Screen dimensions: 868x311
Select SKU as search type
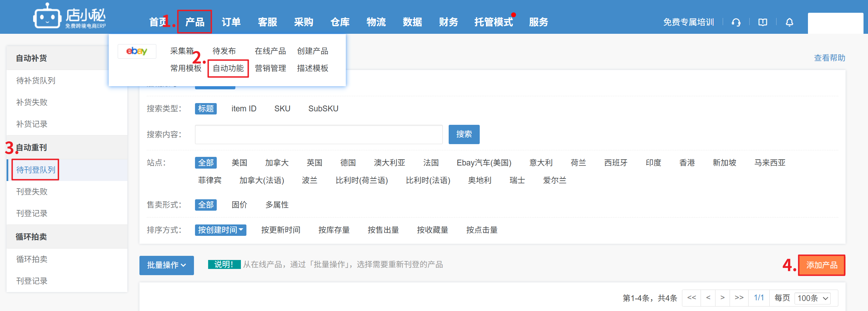[282, 109]
